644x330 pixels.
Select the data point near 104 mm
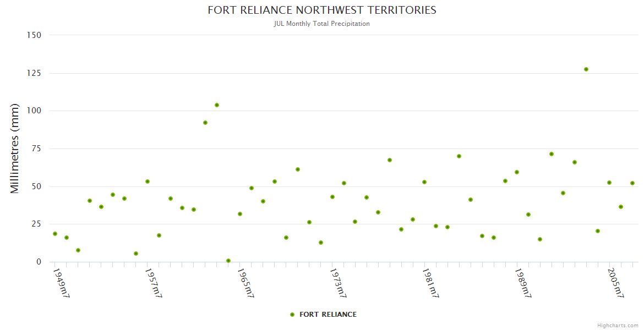[x=217, y=105]
